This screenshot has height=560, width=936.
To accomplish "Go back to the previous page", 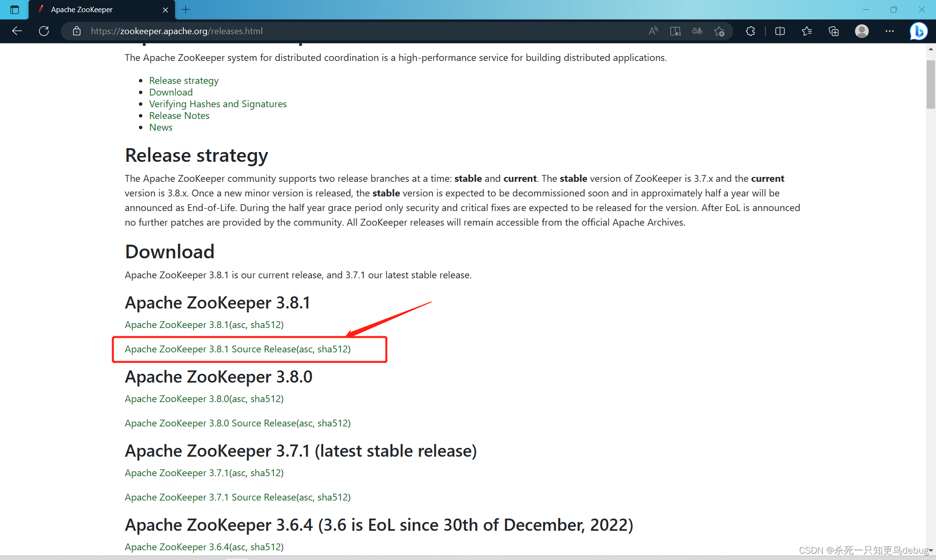I will click(x=17, y=31).
